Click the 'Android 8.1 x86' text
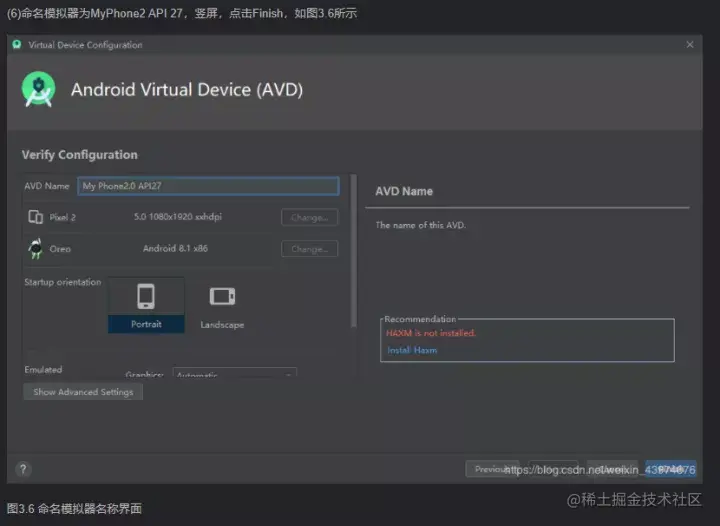The height and width of the screenshot is (526, 720). [x=175, y=248]
